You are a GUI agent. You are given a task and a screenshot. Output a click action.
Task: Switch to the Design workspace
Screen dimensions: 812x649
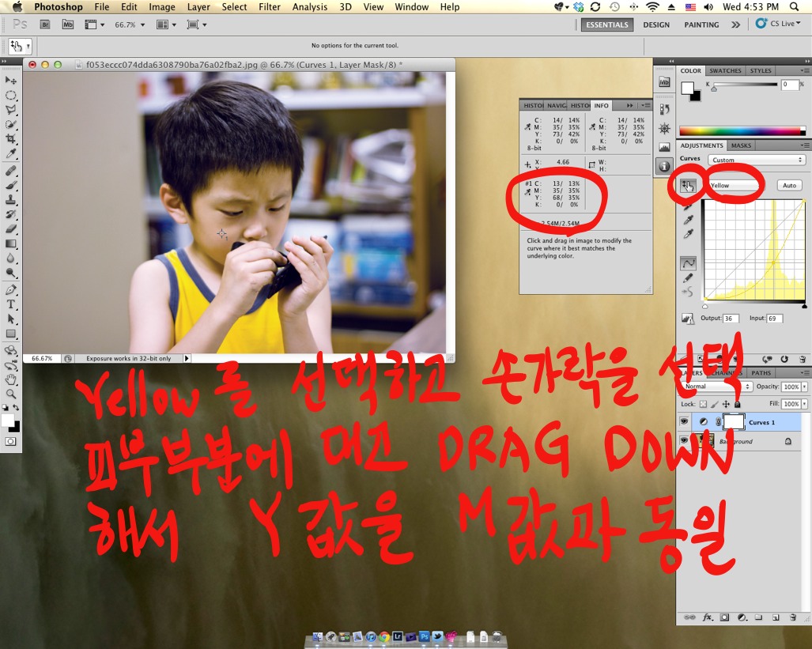point(656,25)
